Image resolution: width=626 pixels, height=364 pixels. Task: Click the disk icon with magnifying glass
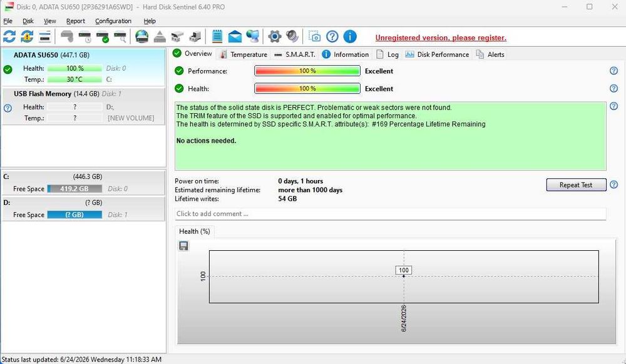tap(120, 37)
